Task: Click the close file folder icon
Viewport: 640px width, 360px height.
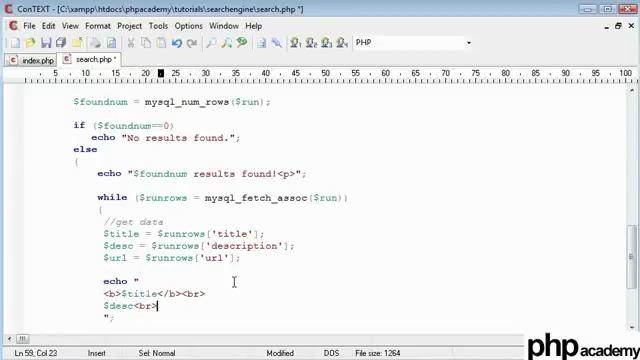Action: pos(77,42)
